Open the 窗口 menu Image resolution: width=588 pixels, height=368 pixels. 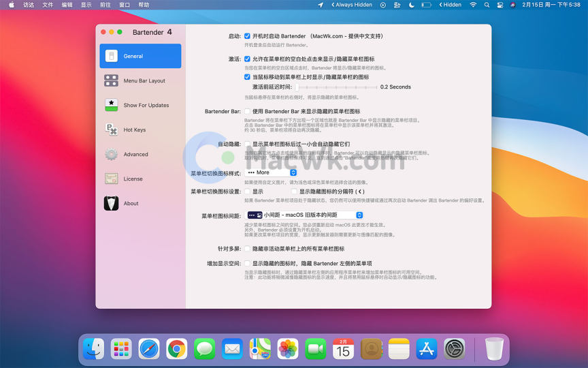tap(125, 5)
